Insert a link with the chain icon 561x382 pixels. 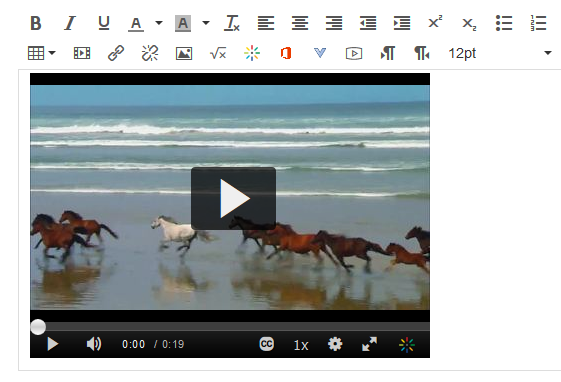coord(116,53)
